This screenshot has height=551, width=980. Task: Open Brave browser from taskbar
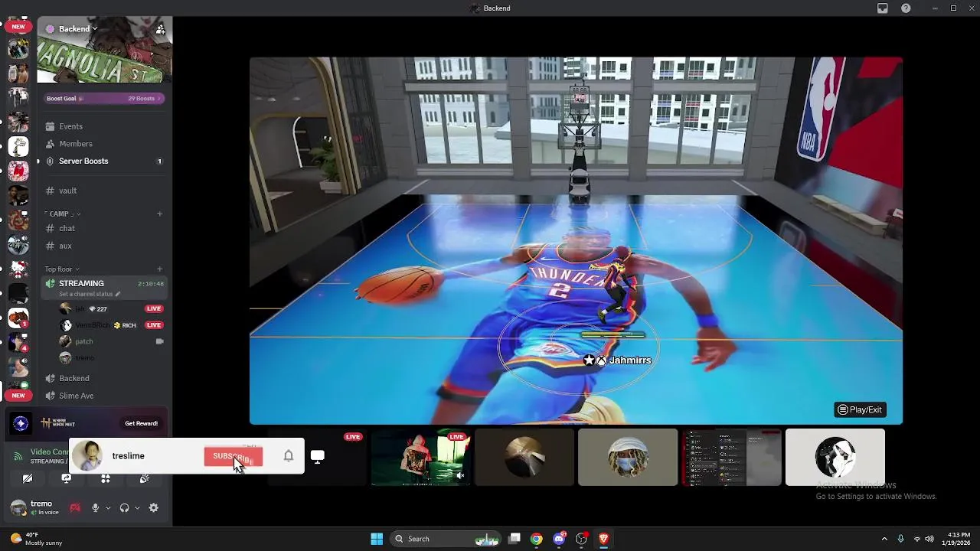click(x=604, y=539)
